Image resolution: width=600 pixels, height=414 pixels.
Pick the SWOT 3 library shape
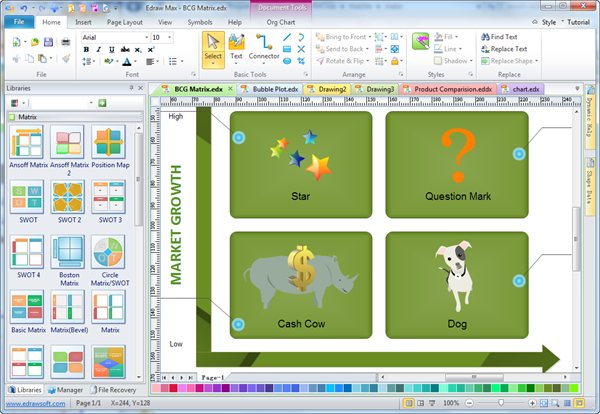(108, 197)
